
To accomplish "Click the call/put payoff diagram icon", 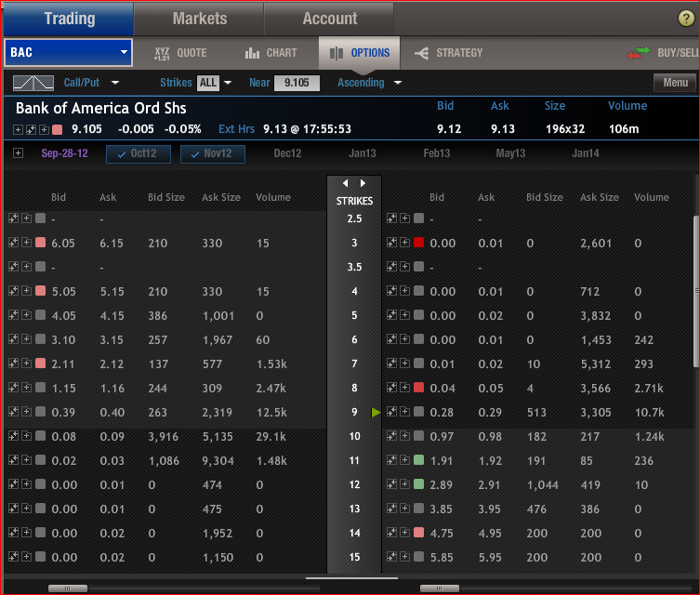I will [33, 83].
